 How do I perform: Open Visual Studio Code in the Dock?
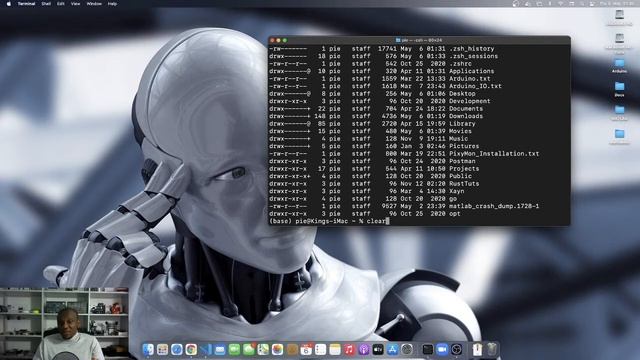coord(206,349)
